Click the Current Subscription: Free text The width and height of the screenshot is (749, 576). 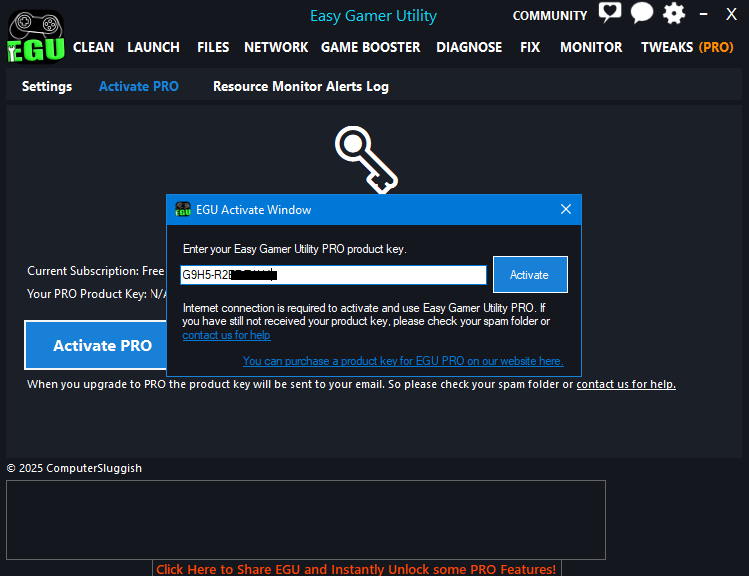pos(96,271)
